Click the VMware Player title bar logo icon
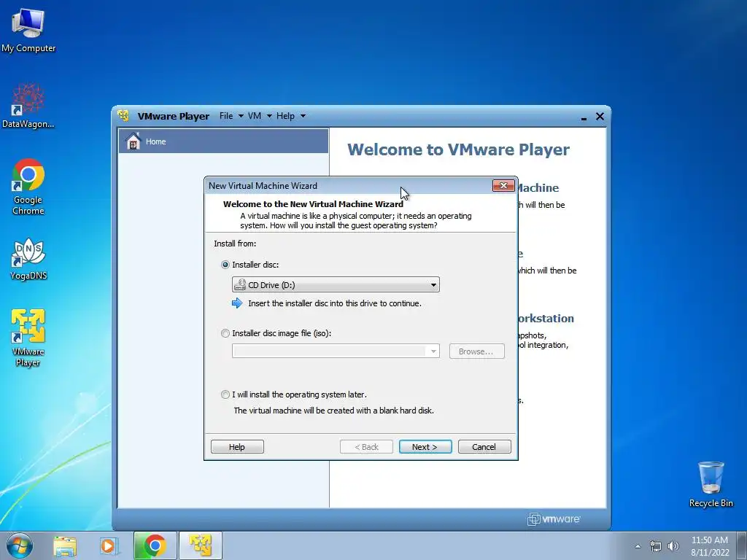The height and width of the screenshot is (560, 747). click(x=123, y=116)
